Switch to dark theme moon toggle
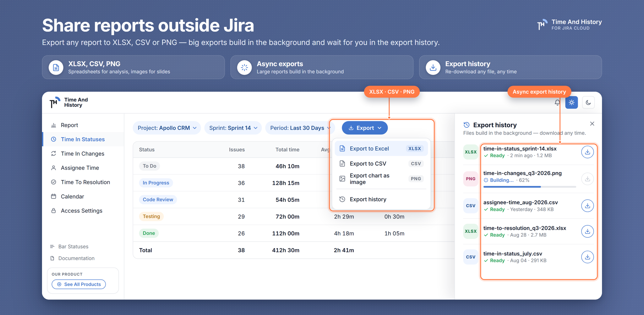 click(x=588, y=103)
